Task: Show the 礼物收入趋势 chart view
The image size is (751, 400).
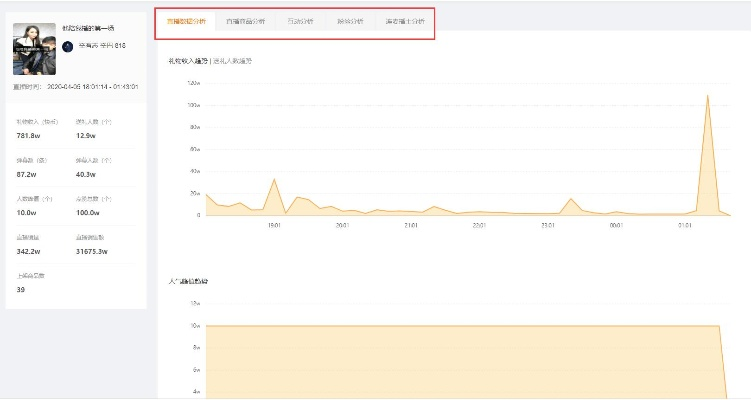Action: click(x=190, y=61)
